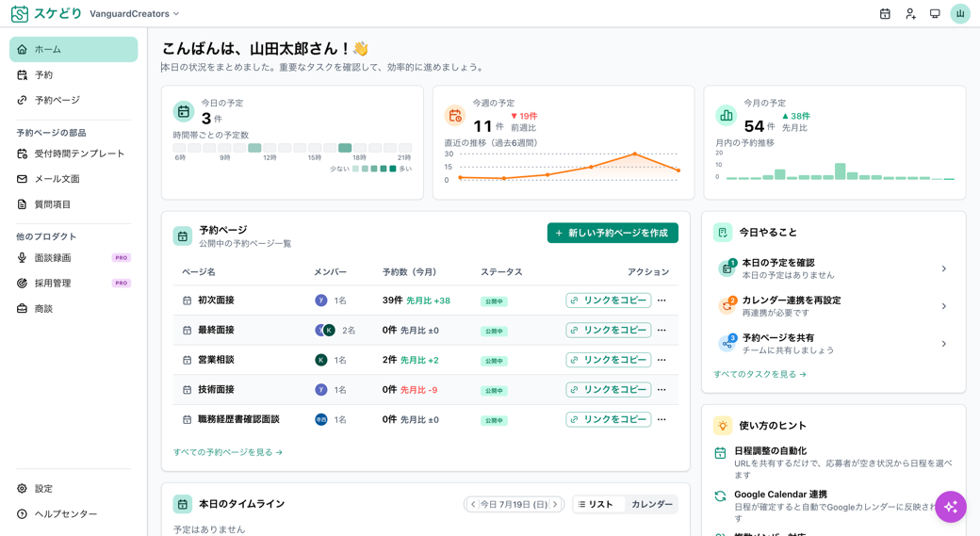Open more actions for 初次面接 row
The height and width of the screenshot is (536, 980).
coord(661,300)
